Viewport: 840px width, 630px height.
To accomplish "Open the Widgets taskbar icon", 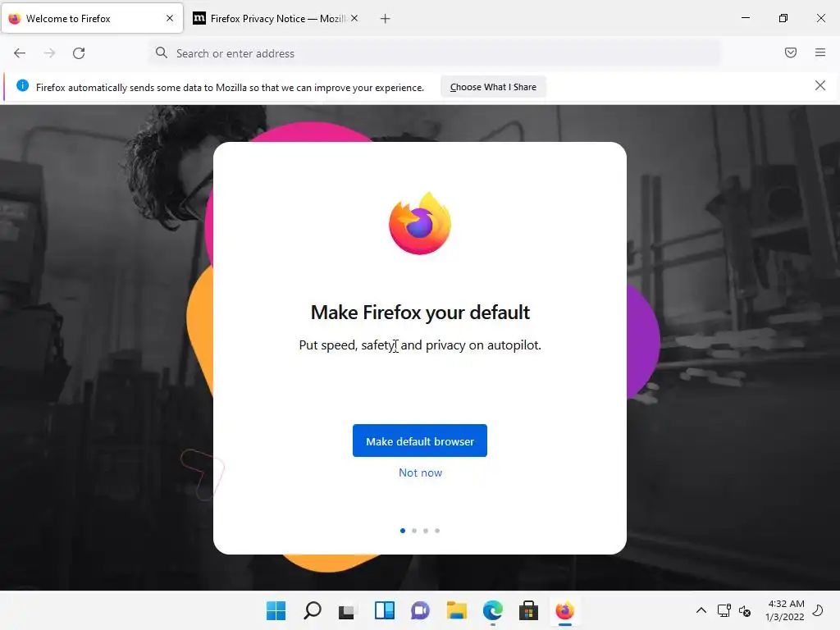I will [x=384, y=610].
